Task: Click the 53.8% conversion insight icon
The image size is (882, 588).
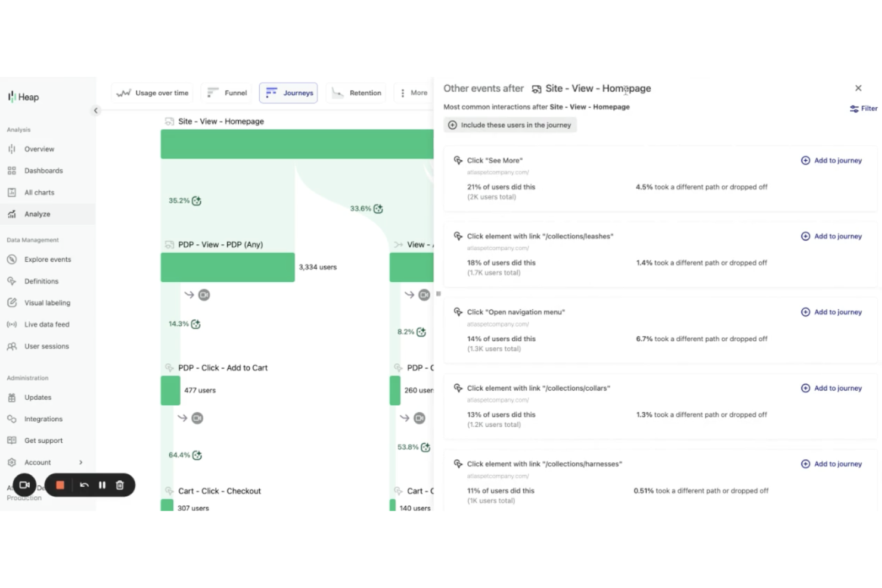Action: [426, 447]
